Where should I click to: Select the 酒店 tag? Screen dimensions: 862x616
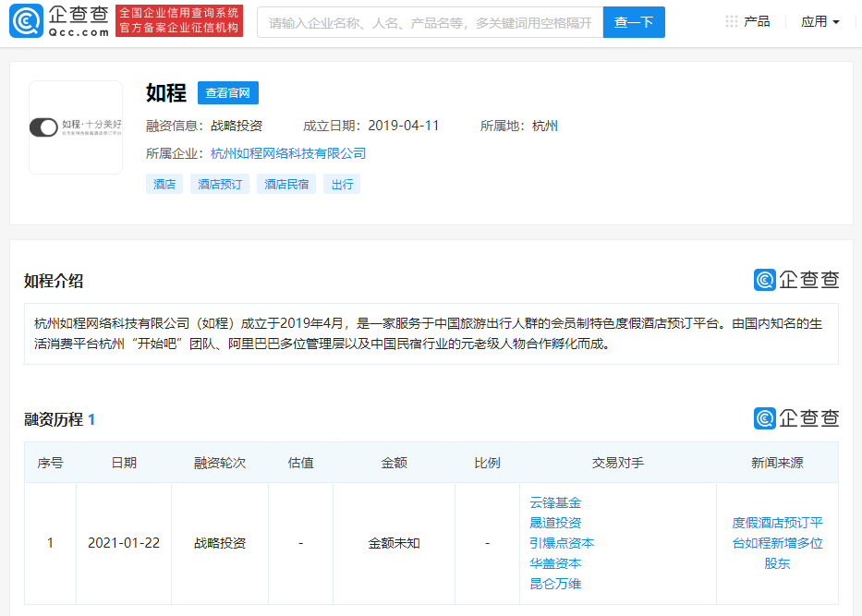pyautogui.click(x=164, y=184)
